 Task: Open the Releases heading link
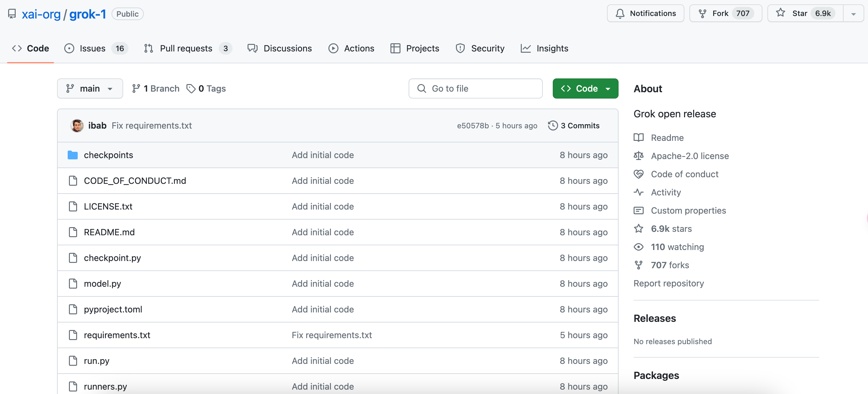[654, 318]
